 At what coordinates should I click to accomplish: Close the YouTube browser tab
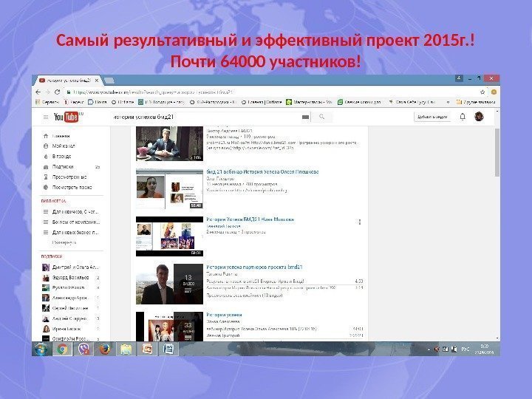[97, 81]
